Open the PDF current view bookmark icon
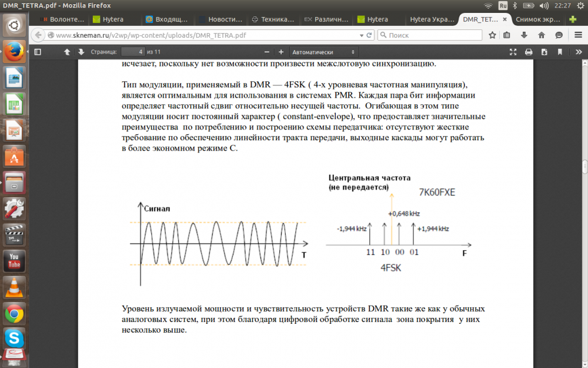 pos(560,52)
